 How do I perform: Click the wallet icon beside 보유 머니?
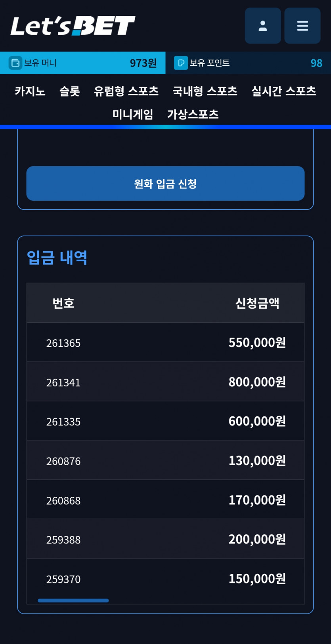(x=15, y=63)
